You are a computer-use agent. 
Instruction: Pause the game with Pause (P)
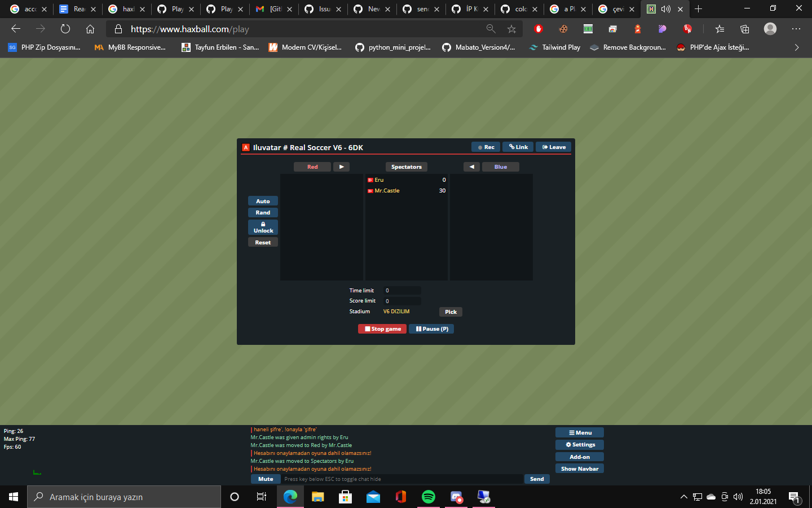pyautogui.click(x=431, y=329)
